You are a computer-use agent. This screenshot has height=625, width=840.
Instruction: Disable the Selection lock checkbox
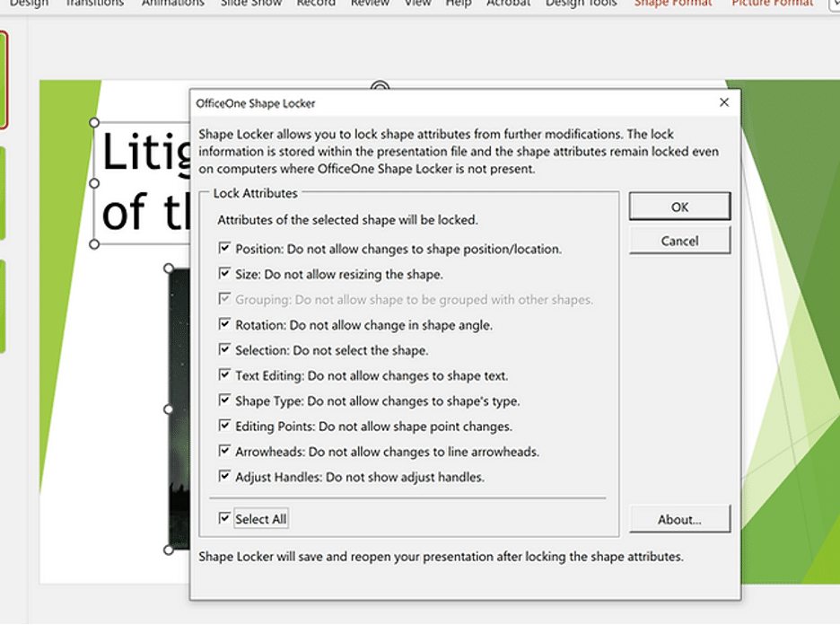[224, 350]
